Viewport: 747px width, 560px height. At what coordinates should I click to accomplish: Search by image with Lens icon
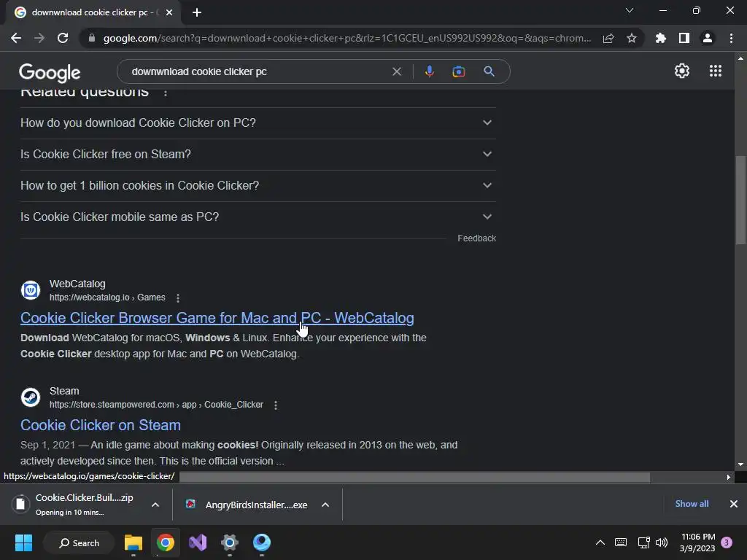click(x=458, y=71)
